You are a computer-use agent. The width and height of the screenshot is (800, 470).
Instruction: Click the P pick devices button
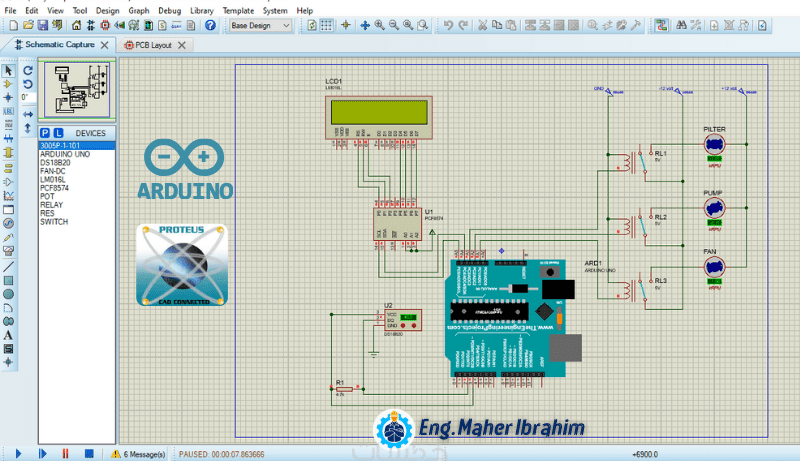(45, 133)
